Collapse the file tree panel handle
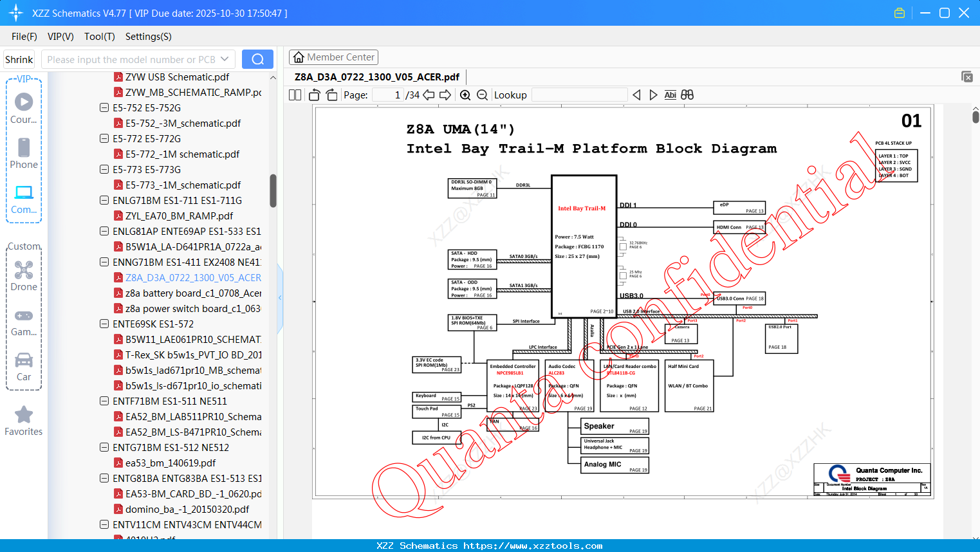The image size is (980, 552). [x=280, y=298]
